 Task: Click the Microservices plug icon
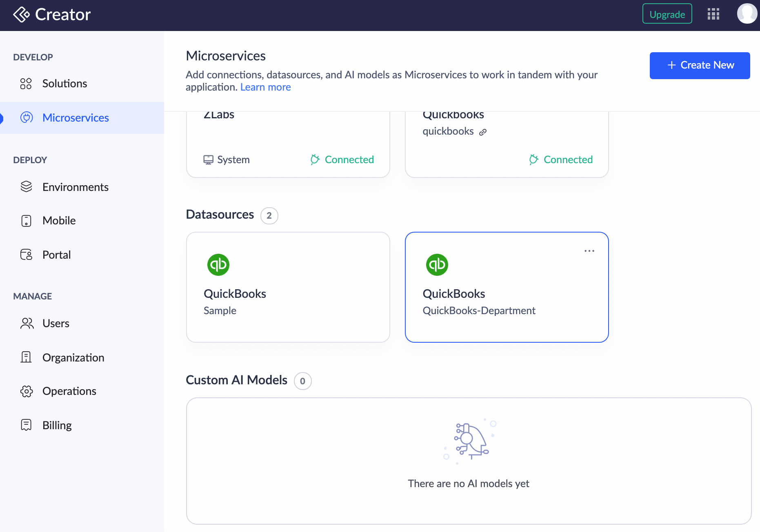coord(27,117)
